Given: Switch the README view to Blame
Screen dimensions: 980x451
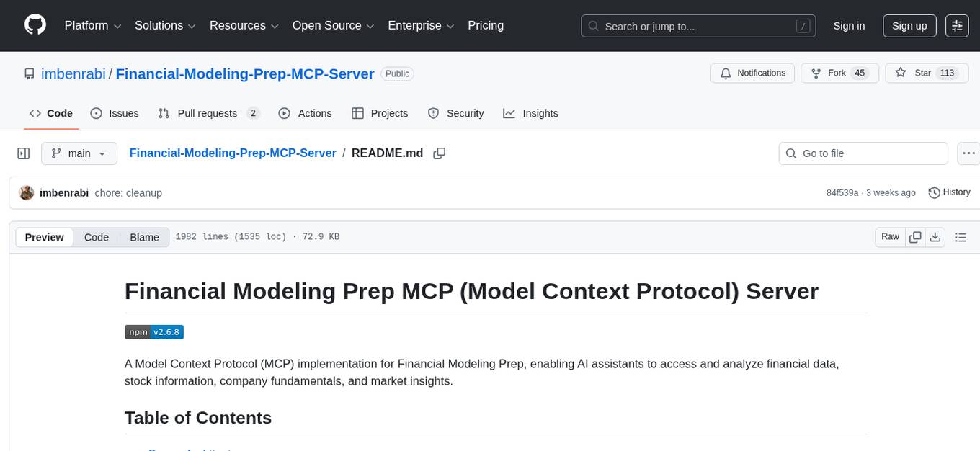Looking at the screenshot, I should [144, 237].
